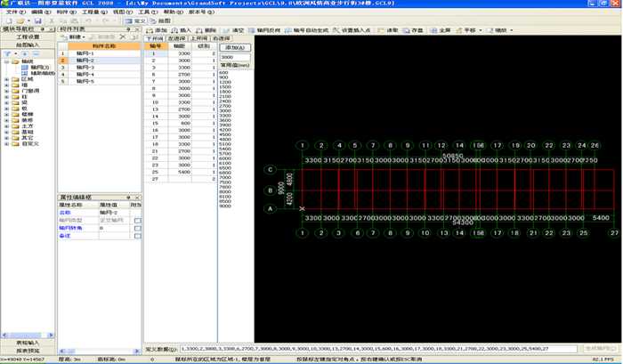Expand the 梁 tree folder
Image resolution: width=623 pixels, height=364 pixels.
[x=6, y=102]
